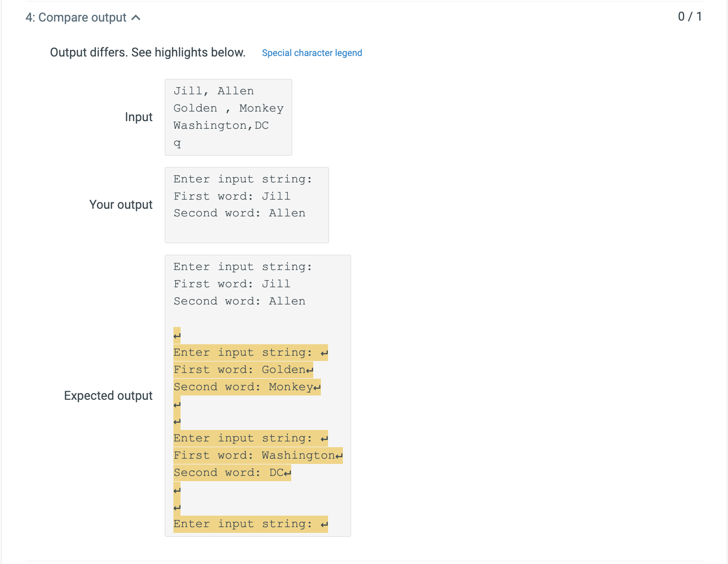Screen dimensions: 728x564
Task: Click the return symbol after 'Second word: DC'
Action: (287, 473)
